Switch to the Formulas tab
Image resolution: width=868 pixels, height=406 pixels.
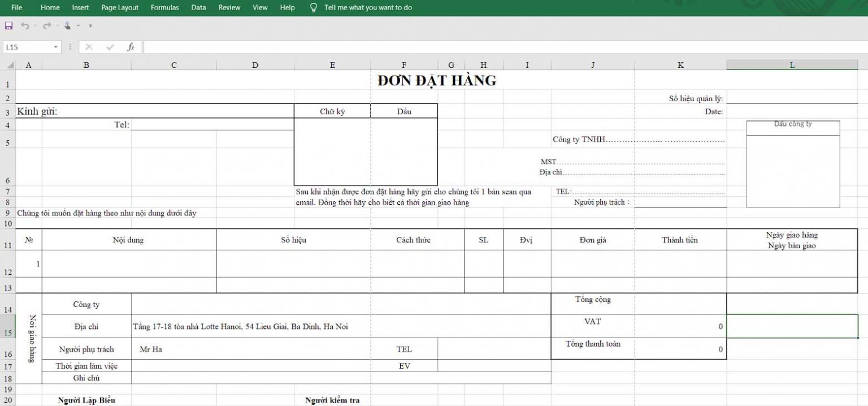point(164,7)
